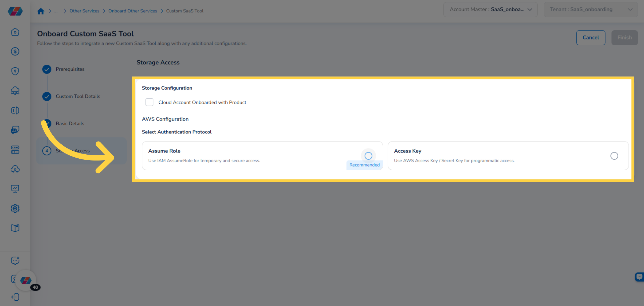
Task: Select the server inventory icon in sidebar
Action: 15,150
